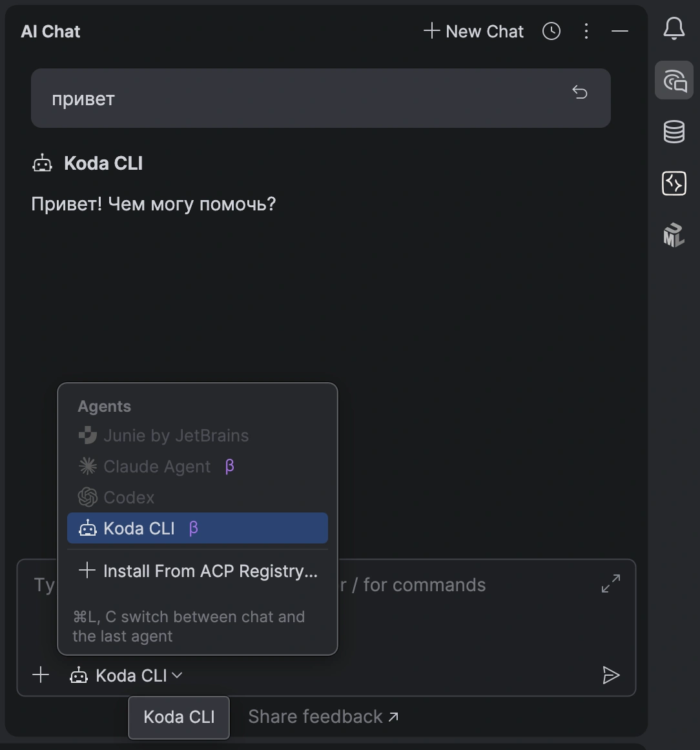Open the AI Chat more options menu
The height and width of the screenshot is (750, 700).
click(586, 31)
